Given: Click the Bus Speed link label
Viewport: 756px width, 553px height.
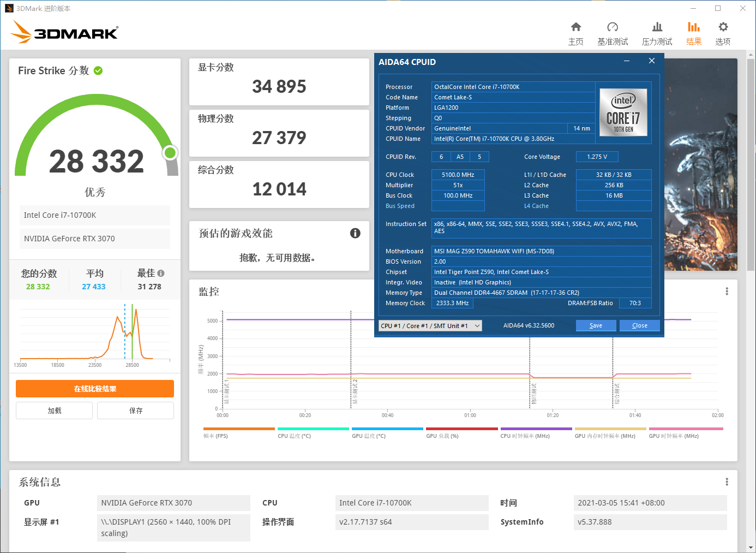Looking at the screenshot, I should (x=400, y=206).
